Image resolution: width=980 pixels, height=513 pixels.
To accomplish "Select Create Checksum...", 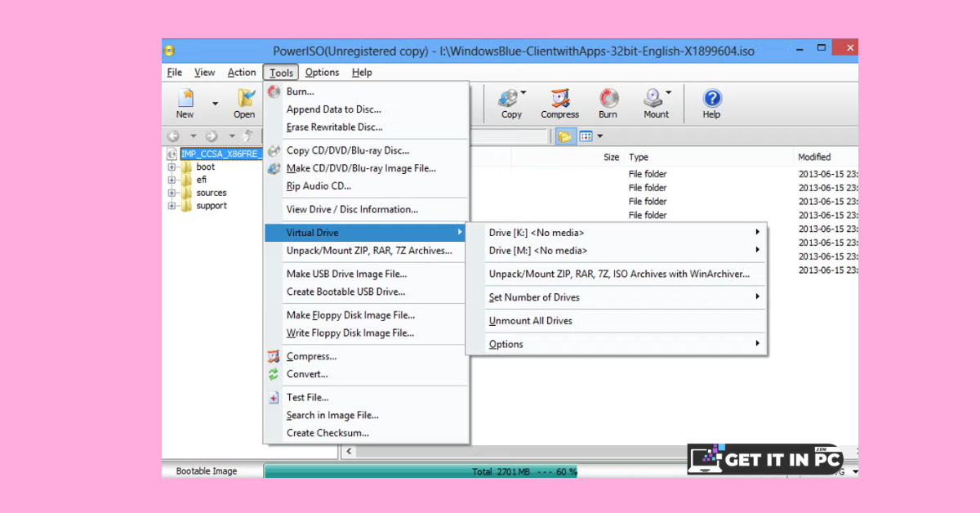I will 366,434.
